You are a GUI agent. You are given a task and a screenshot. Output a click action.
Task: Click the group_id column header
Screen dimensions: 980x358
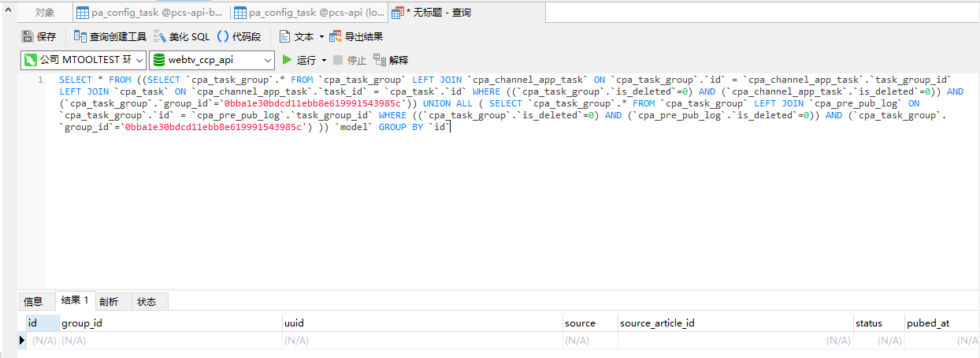[x=82, y=323]
